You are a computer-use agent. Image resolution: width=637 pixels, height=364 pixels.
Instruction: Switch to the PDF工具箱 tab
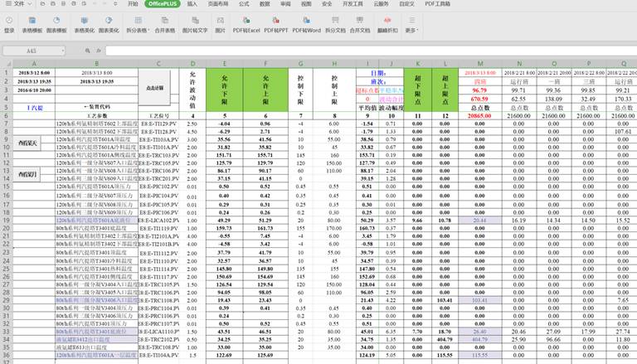439,4
